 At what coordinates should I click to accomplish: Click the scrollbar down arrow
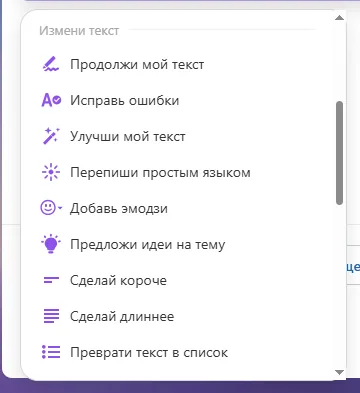pyautogui.click(x=339, y=372)
